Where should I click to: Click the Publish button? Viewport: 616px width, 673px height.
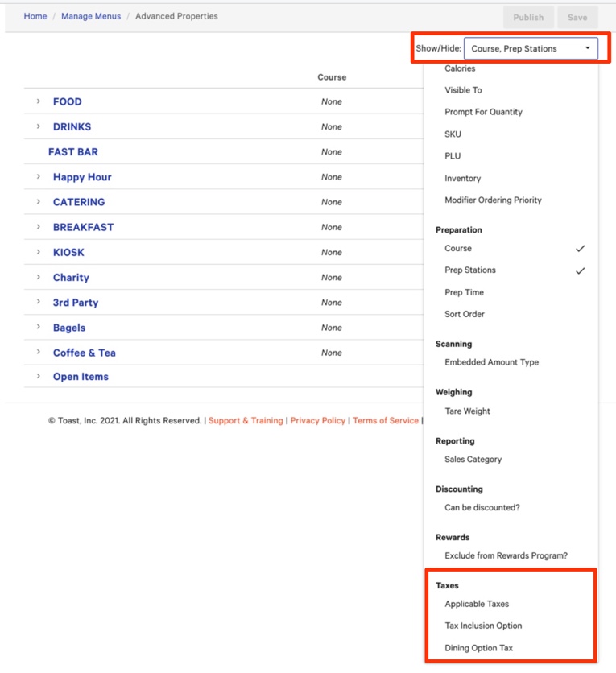(528, 17)
